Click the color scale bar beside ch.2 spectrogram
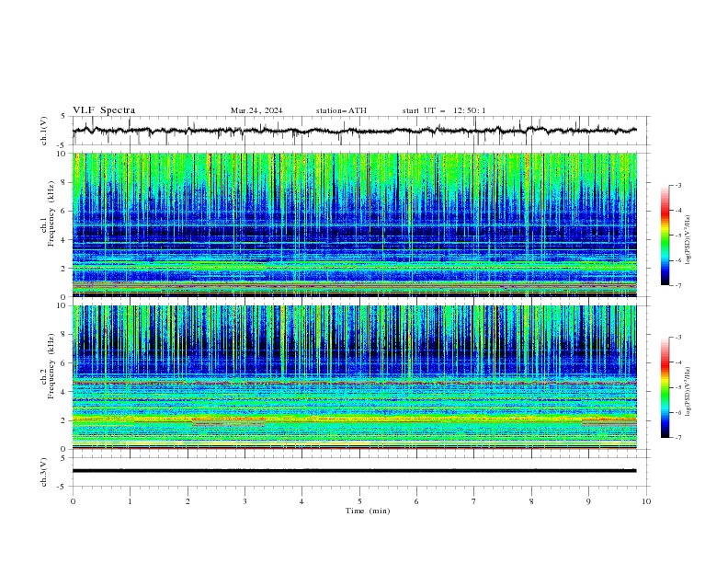The height and width of the screenshot is (563, 728). (665, 387)
